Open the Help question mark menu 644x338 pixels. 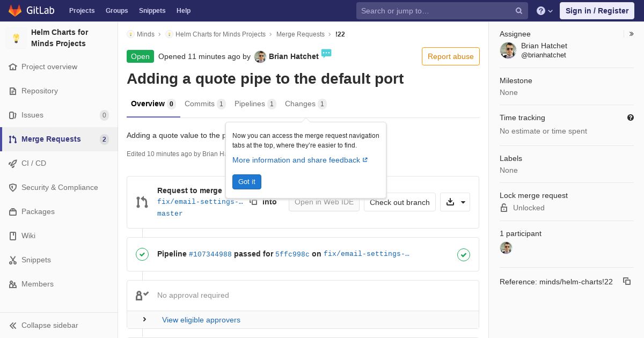tap(545, 11)
